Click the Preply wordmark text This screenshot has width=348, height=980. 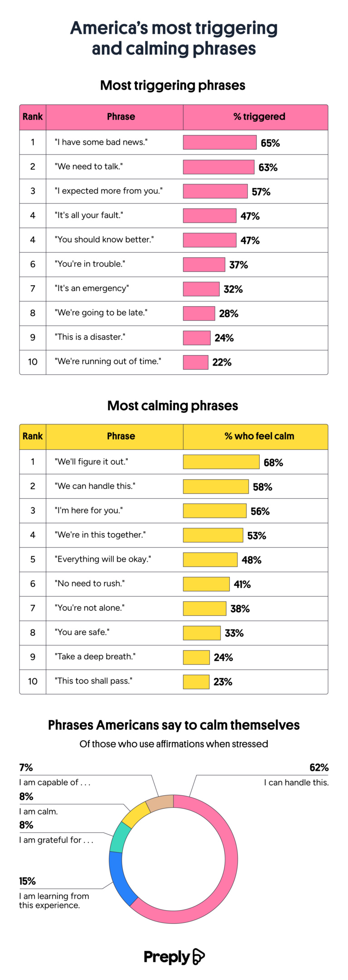click(x=167, y=957)
